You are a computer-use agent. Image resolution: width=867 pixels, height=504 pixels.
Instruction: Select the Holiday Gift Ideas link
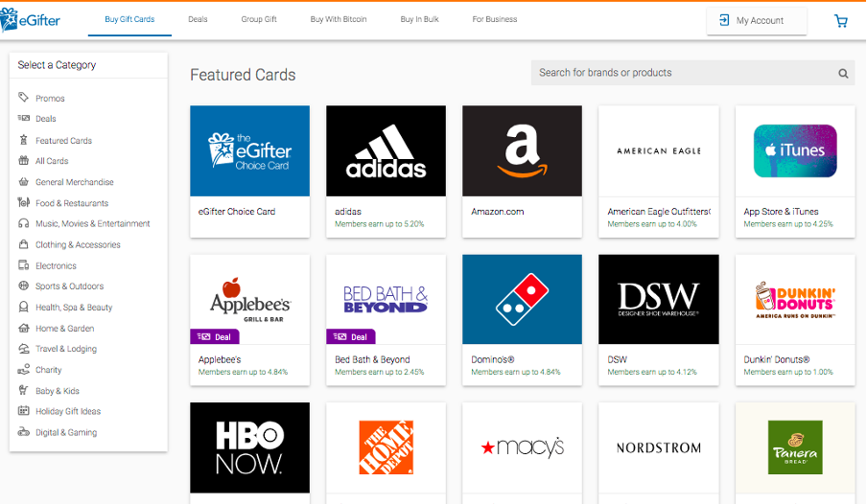point(68,411)
